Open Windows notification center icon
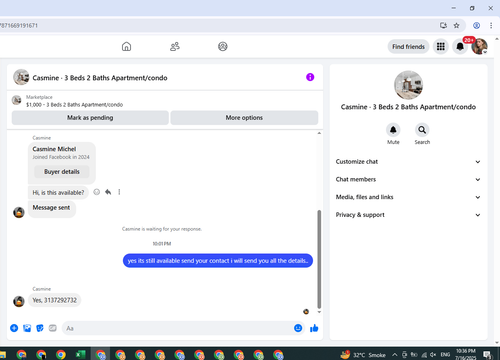This screenshot has height=360, width=500. 487,354
